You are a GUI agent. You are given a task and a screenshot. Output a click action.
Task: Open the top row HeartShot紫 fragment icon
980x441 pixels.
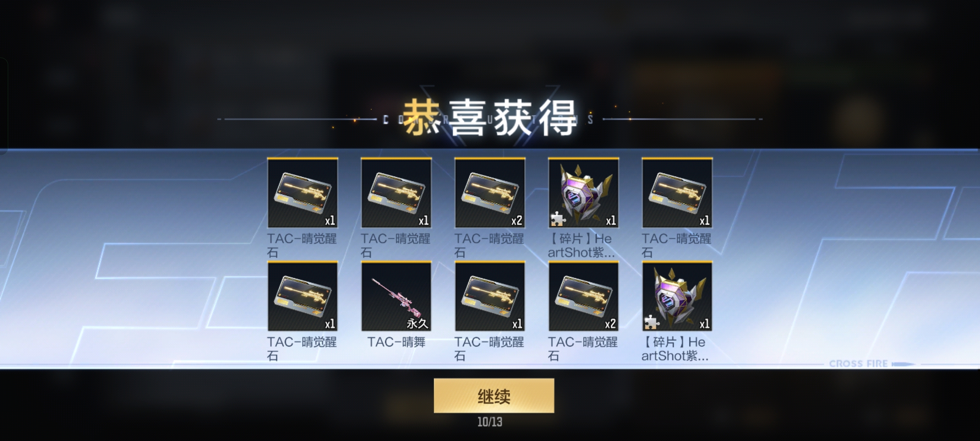click(584, 193)
